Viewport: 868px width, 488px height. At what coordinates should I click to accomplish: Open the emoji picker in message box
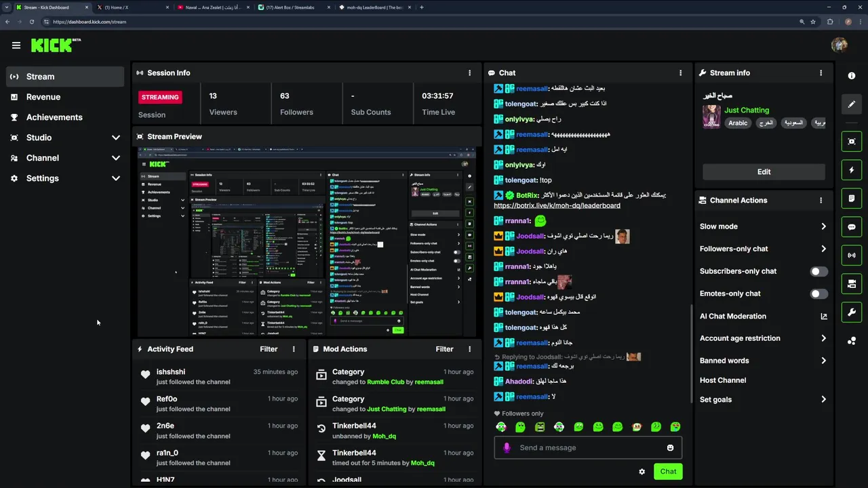(670, 447)
